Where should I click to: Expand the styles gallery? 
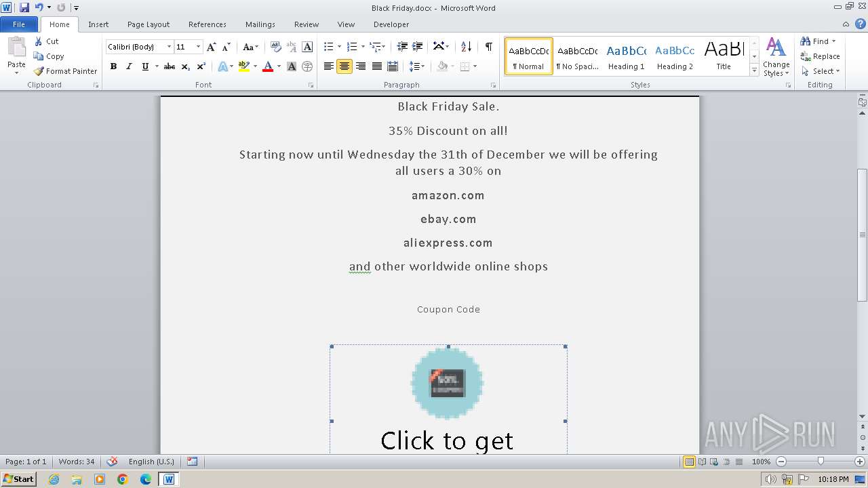click(754, 70)
